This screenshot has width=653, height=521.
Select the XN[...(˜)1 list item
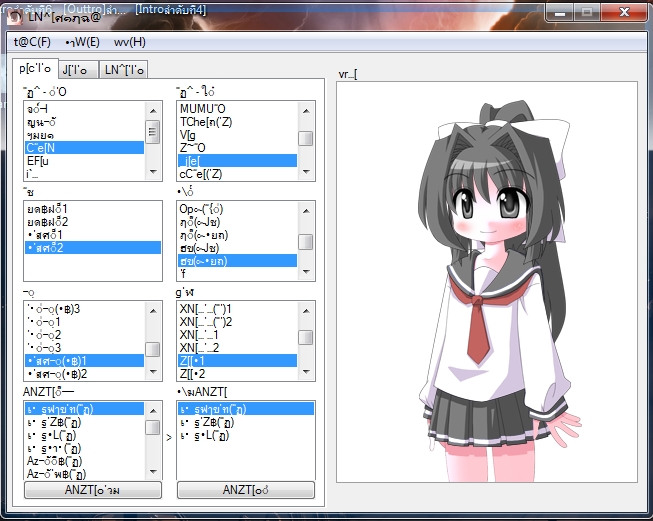[237, 309]
